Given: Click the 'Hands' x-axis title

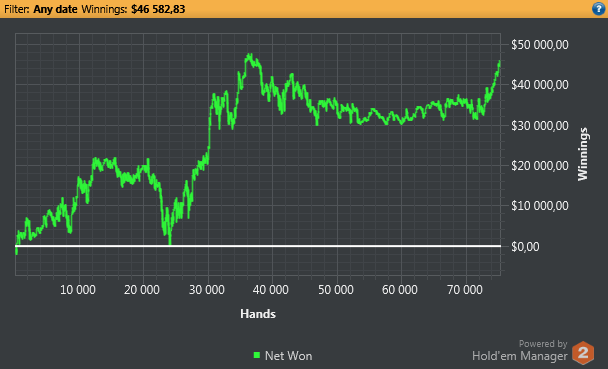Looking at the screenshot, I should click(x=258, y=314).
